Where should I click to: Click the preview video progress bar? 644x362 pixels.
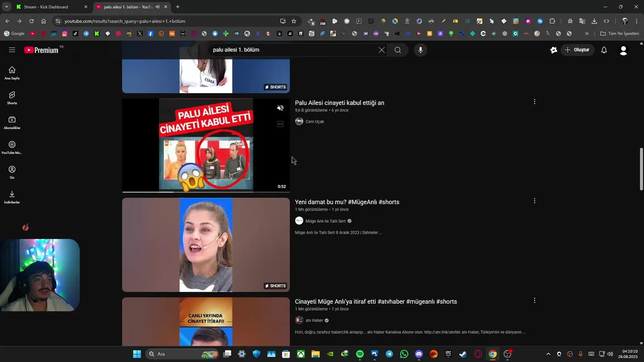(x=206, y=192)
